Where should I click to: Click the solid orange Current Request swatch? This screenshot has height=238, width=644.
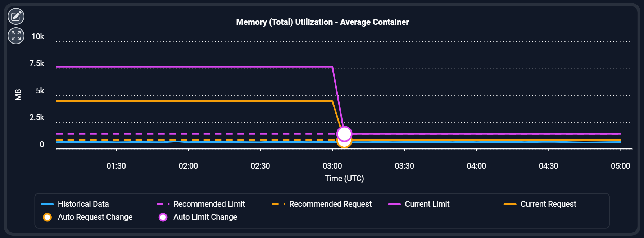click(510, 204)
